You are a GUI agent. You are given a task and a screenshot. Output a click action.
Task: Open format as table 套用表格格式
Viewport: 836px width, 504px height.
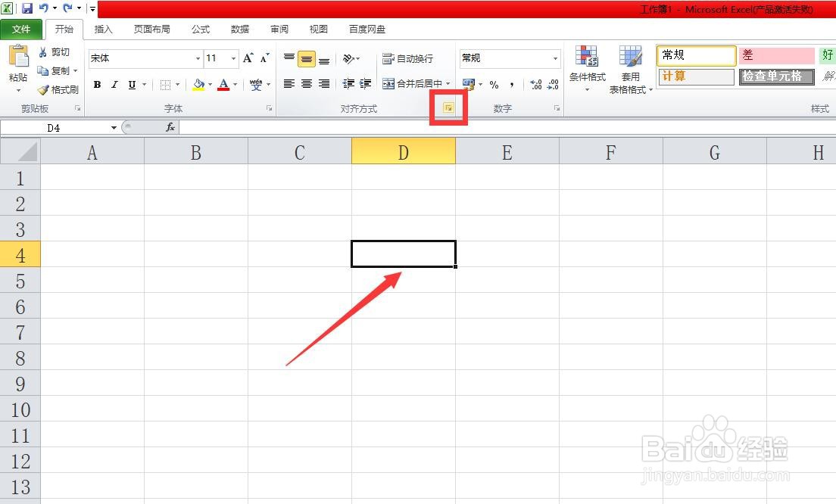[631, 70]
